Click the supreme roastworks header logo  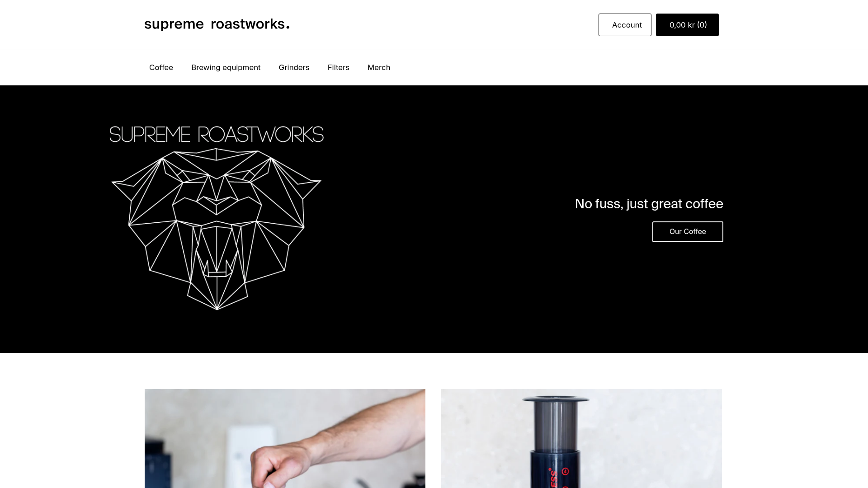[217, 24]
